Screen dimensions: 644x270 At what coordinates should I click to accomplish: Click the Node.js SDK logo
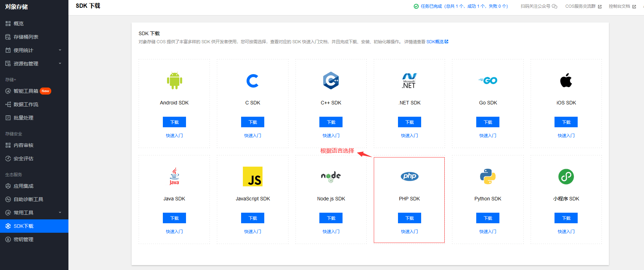331,177
